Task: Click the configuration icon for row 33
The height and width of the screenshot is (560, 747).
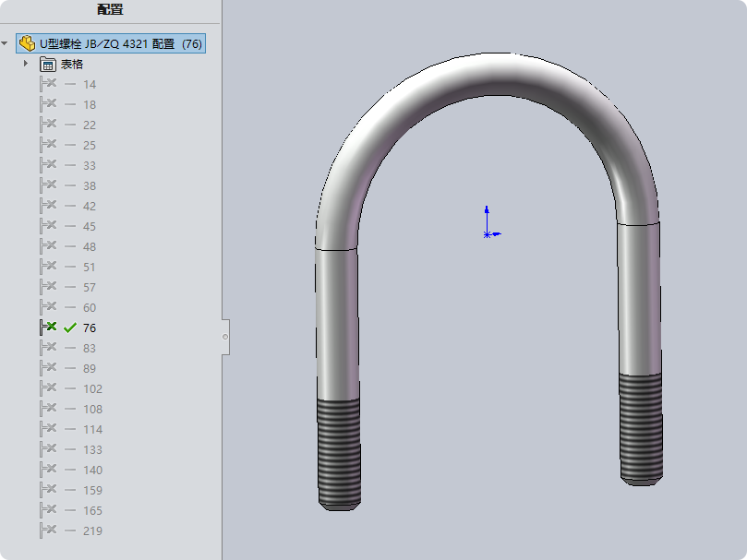Action: [48, 165]
